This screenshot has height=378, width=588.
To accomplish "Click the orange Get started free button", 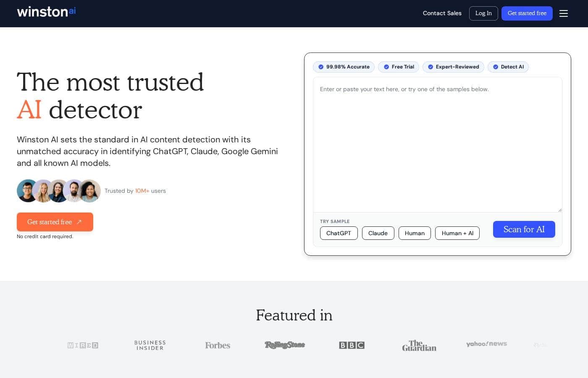I will tap(55, 222).
